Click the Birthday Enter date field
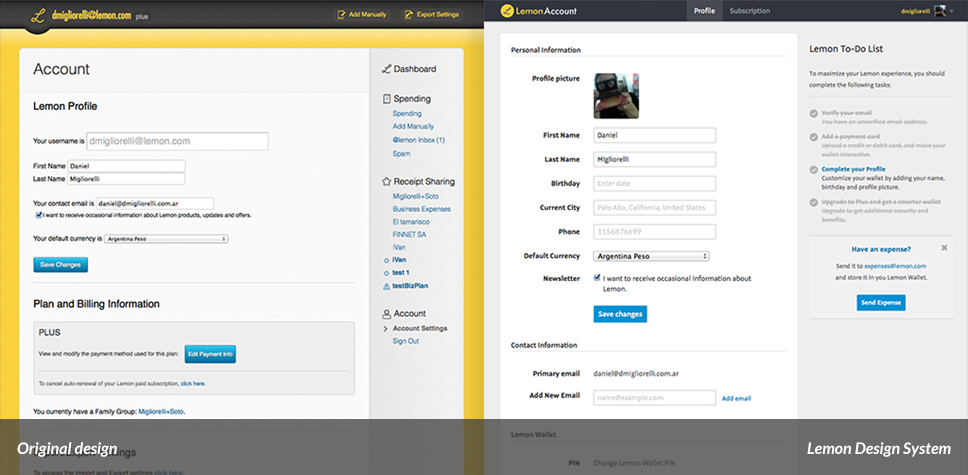Screen dimensions: 968x475 pos(654,183)
